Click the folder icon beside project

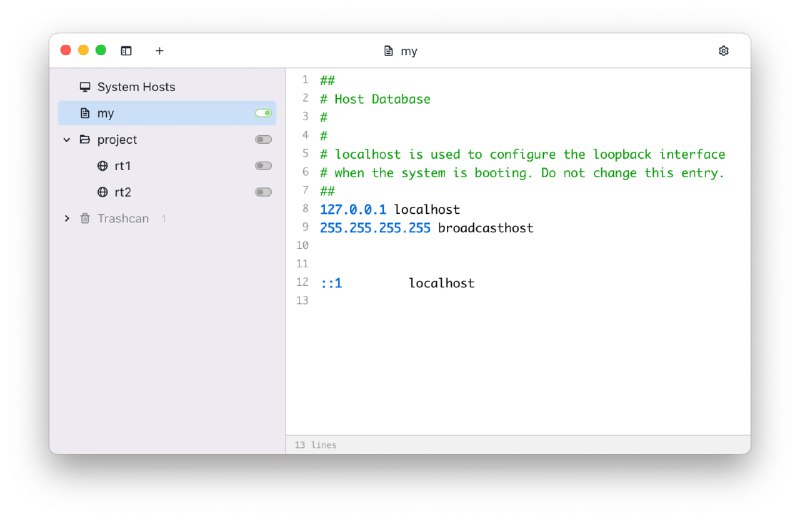coord(85,140)
